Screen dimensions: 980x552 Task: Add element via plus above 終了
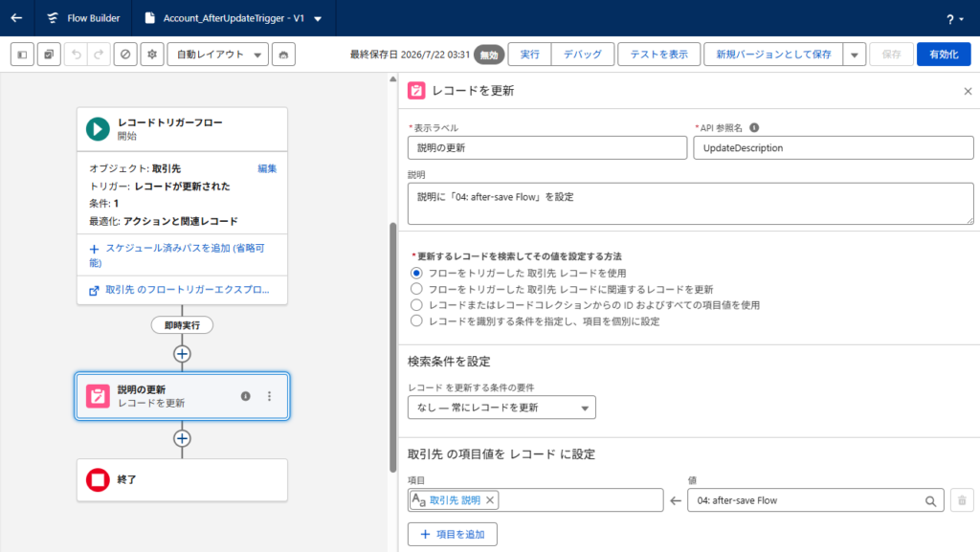[182, 438]
